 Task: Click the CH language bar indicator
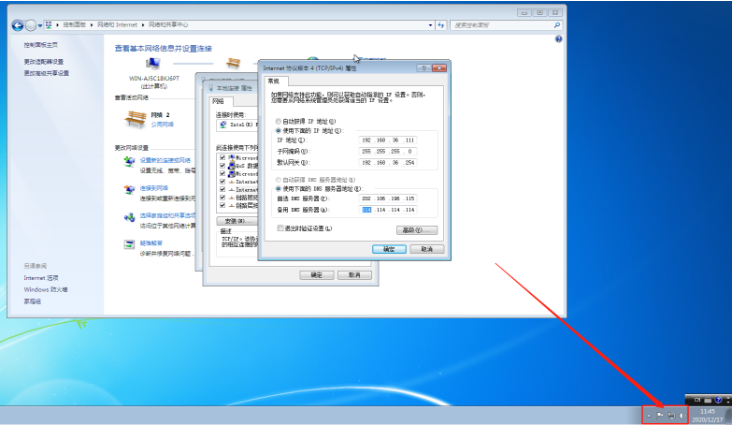click(697, 400)
